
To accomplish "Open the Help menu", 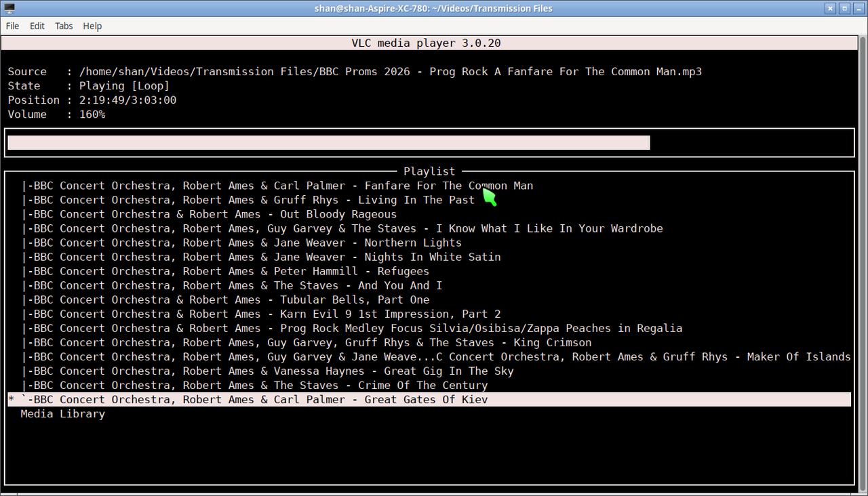I will click(x=92, y=26).
